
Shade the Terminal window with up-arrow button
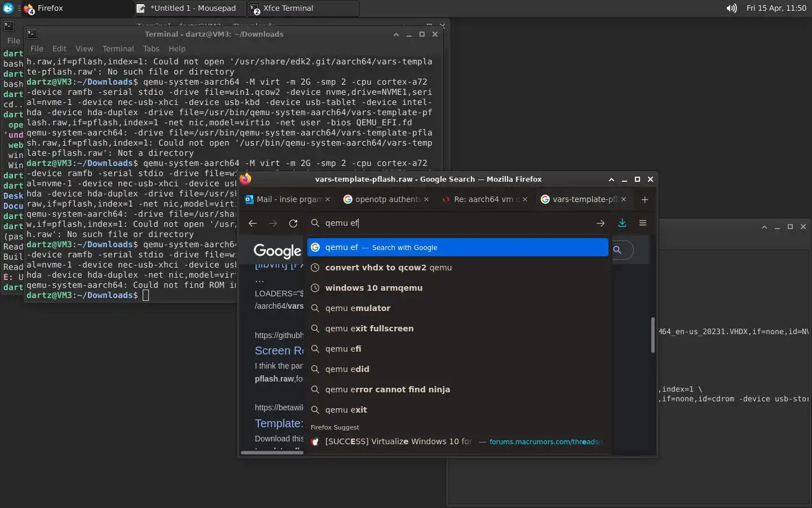click(x=396, y=34)
